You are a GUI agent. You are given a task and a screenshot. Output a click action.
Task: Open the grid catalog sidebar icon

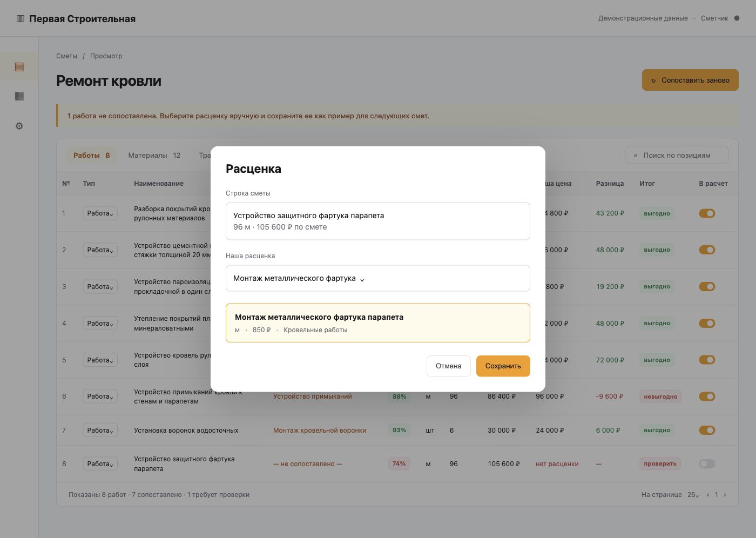pyautogui.click(x=19, y=96)
